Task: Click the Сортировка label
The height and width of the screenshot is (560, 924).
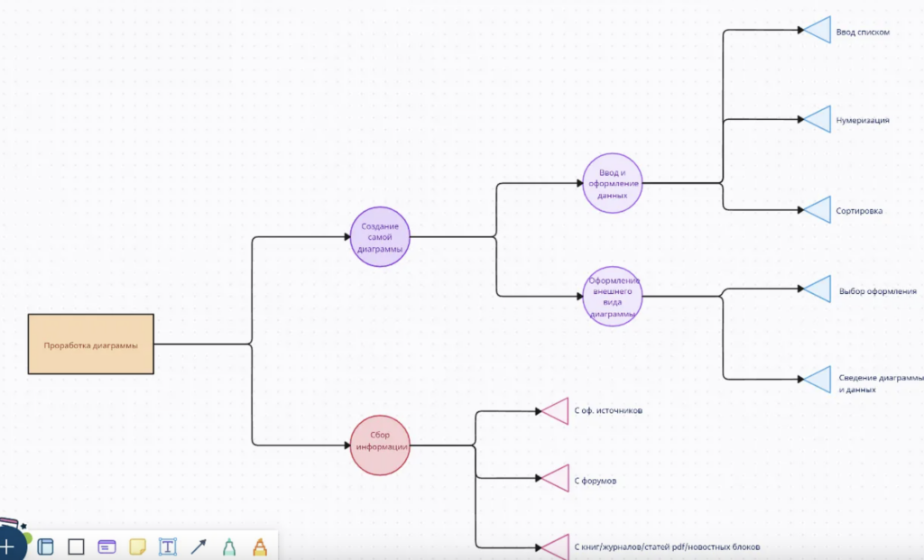Action: click(x=859, y=211)
